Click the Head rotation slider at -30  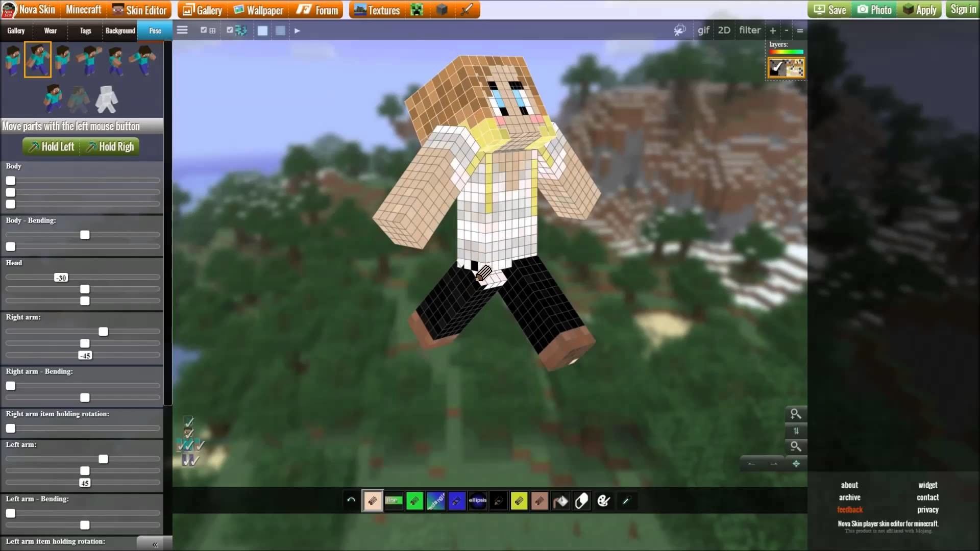pos(61,278)
